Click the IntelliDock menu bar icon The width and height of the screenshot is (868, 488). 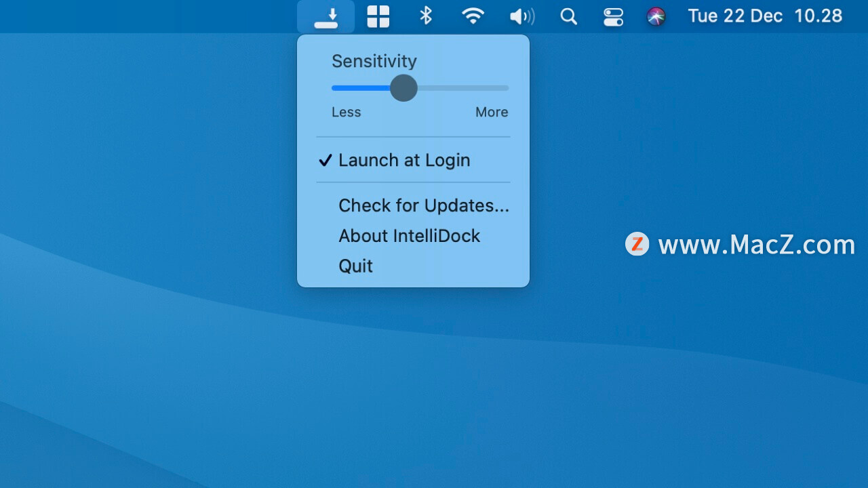coord(325,16)
